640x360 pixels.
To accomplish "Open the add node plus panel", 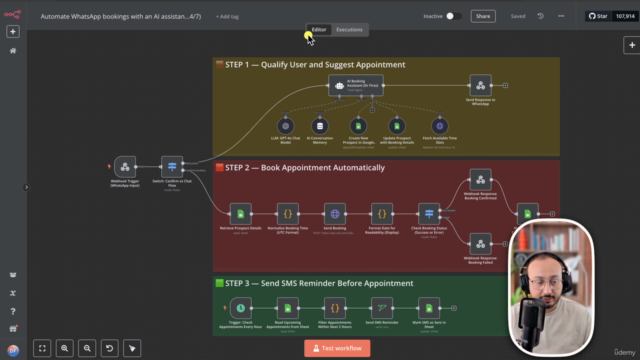I will 632,45.
